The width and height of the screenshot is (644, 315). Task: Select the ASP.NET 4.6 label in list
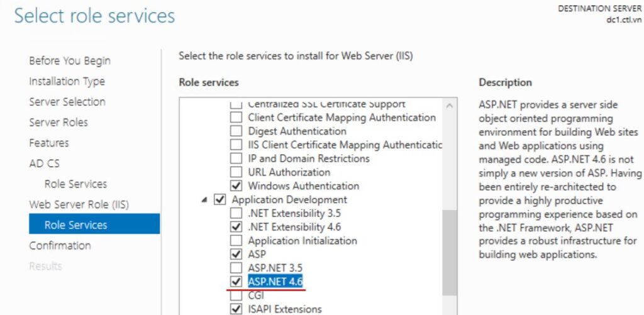[275, 282]
